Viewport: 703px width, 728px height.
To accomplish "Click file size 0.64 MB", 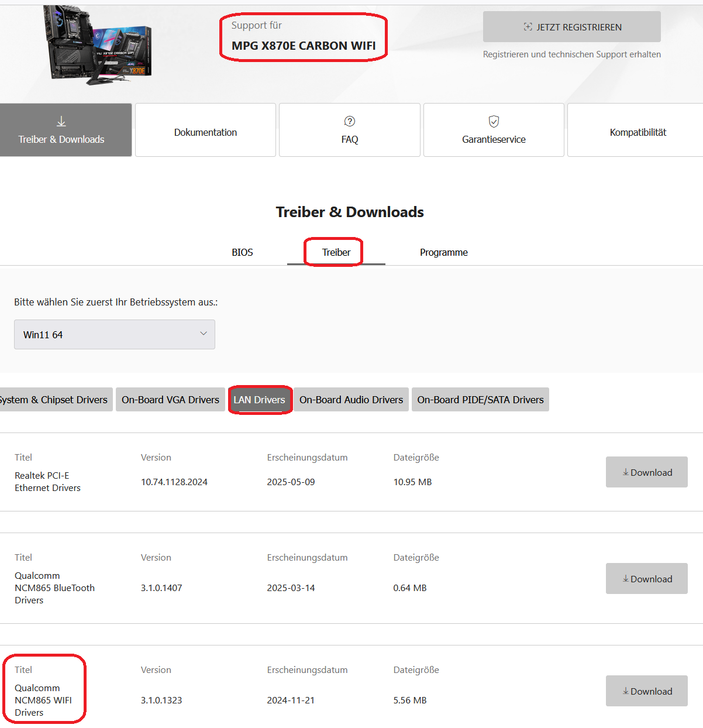I will (410, 588).
